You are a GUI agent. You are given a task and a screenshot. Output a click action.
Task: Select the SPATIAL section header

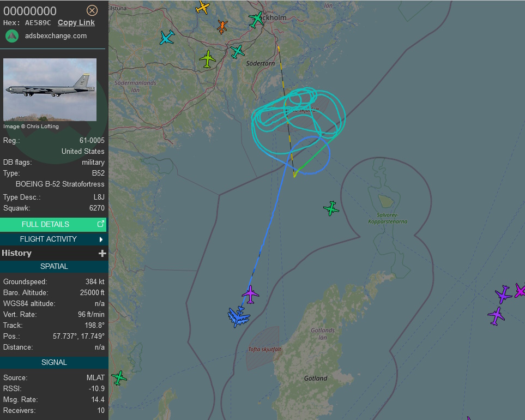pos(54,266)
